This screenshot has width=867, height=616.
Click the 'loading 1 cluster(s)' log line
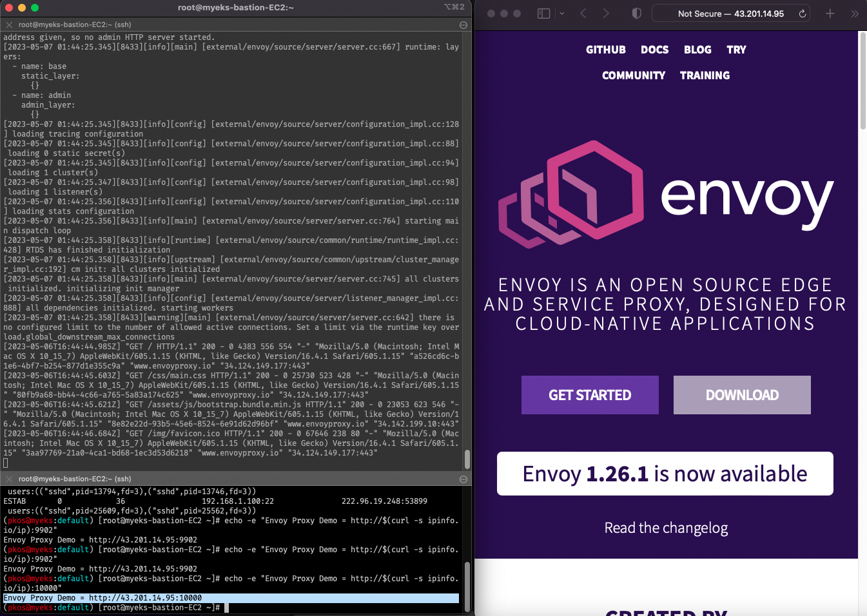53,173
